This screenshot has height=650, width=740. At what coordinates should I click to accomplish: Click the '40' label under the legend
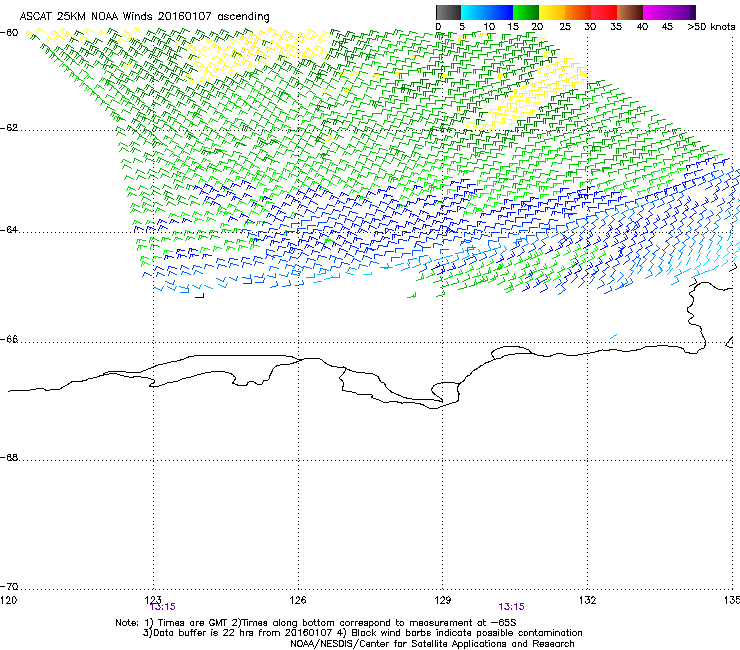click(642, 27)
